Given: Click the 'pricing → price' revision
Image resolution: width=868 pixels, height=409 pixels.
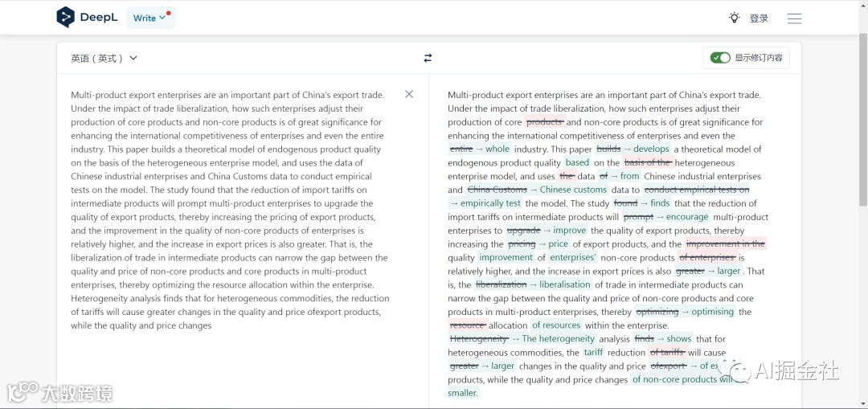Looking at the screenshot, I should 538,244.
